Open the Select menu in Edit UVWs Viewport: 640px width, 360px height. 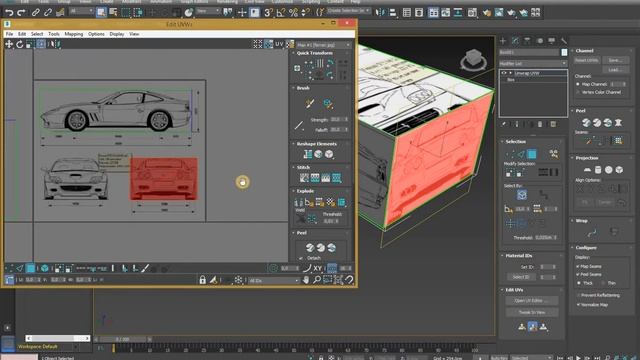point(37,34)
